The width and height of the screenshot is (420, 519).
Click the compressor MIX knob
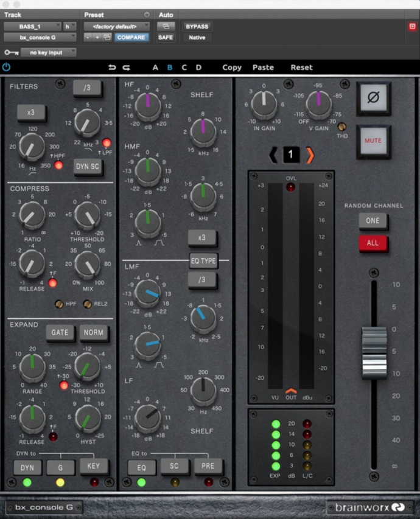[87, 264]
